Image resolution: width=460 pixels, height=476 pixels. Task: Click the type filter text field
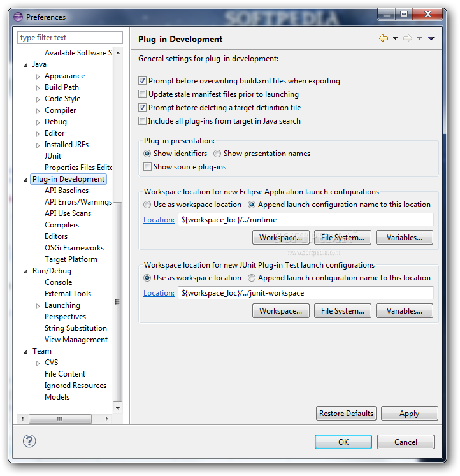pos(70,38)
